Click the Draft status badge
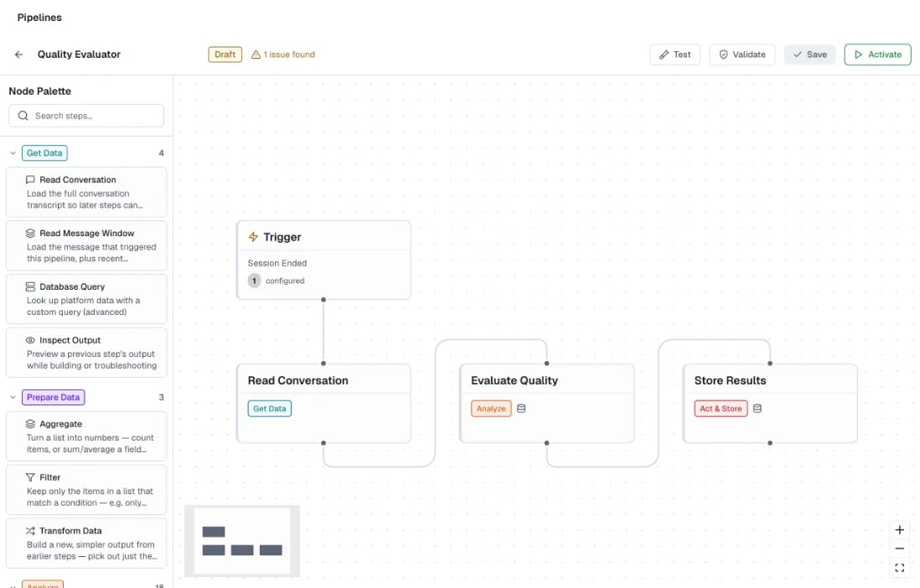The height and width of the screenshot is (588, 920). pyautogui.click(x=225, y=54)
